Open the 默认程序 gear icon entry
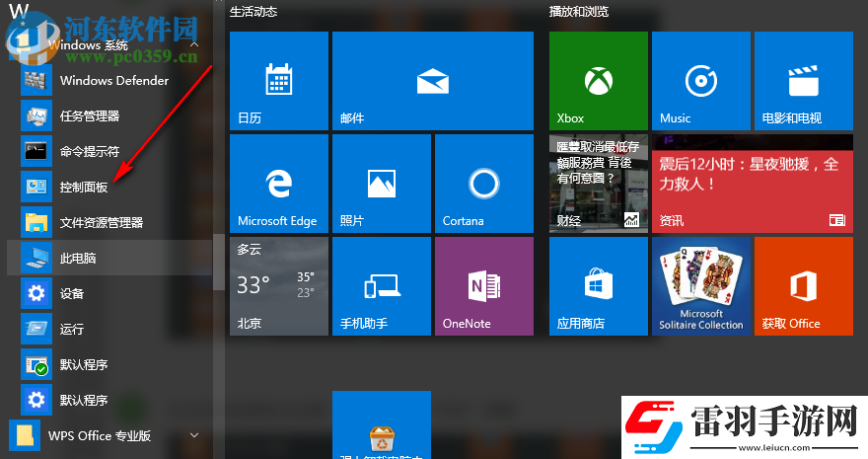This screenshot has width=868, height=459. click(36, 399)
